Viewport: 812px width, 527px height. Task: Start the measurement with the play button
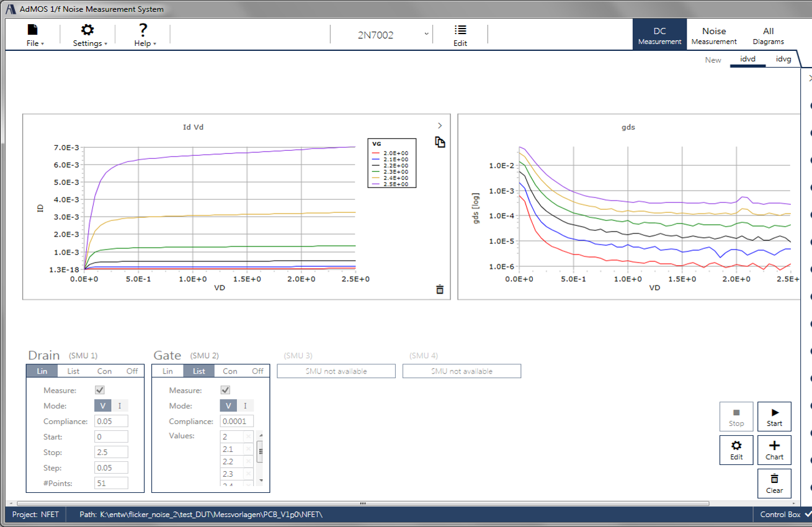[x=774, y=417]
